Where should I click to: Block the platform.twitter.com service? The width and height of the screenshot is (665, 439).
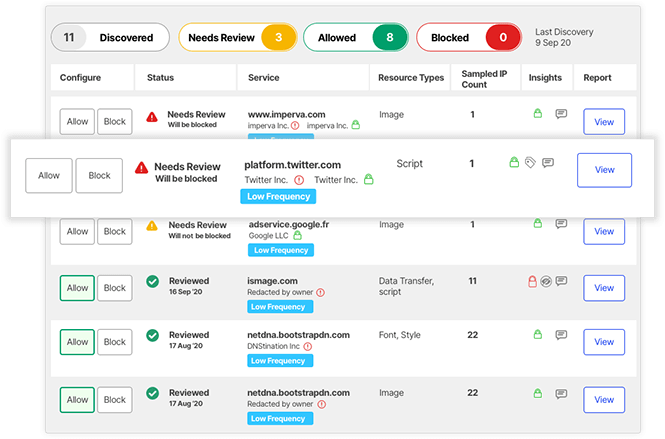point(99,176)
